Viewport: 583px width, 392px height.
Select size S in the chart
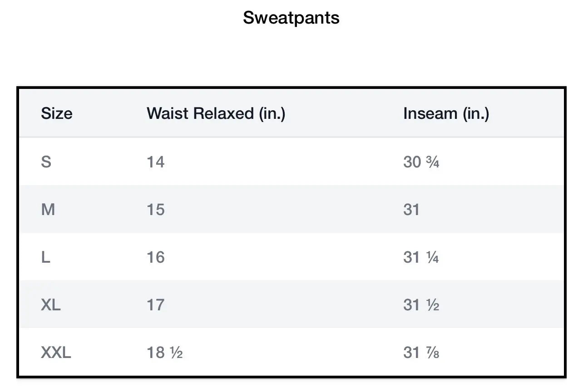coord(46,162)
